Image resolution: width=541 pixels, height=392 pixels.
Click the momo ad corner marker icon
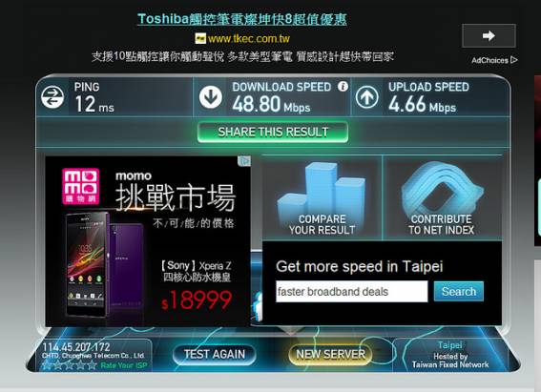coord(244,161)
